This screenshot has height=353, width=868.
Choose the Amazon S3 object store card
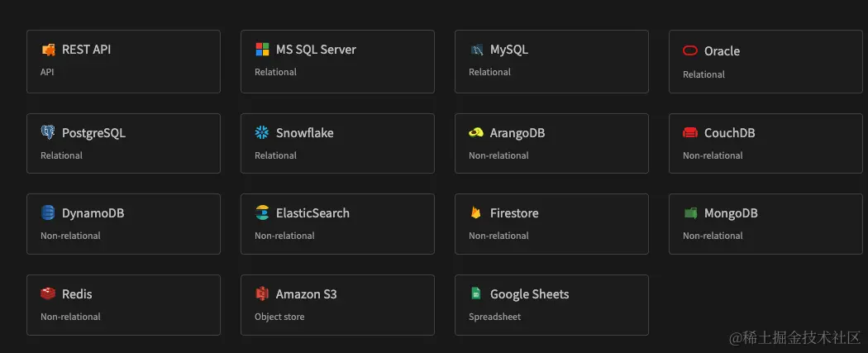(x=337, y=305)
